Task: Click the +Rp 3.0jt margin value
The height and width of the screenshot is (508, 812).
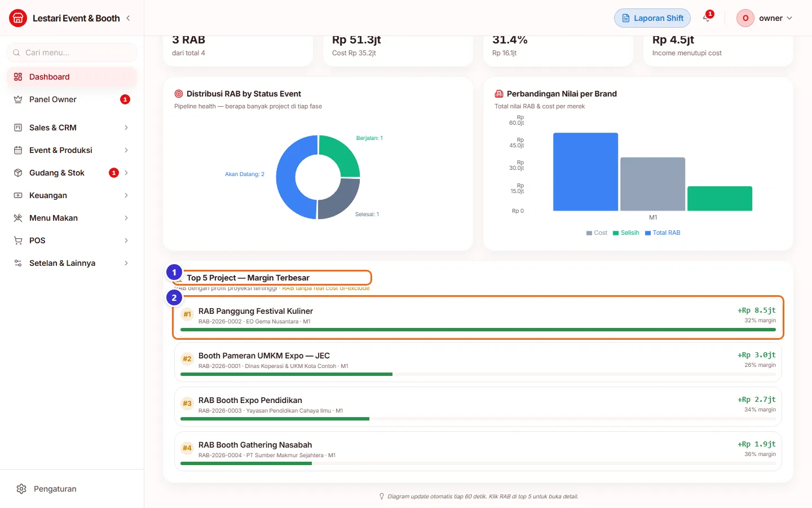Action: point(757,355)
